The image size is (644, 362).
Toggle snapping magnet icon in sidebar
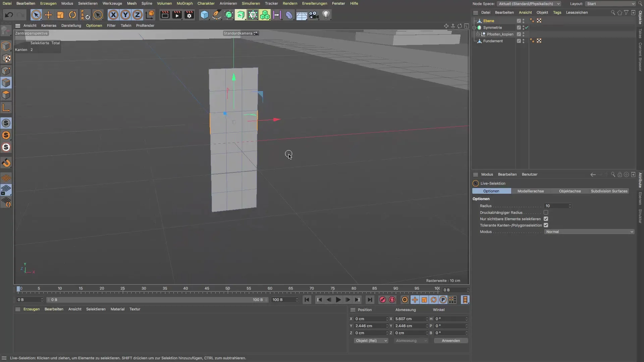[6, 163]
